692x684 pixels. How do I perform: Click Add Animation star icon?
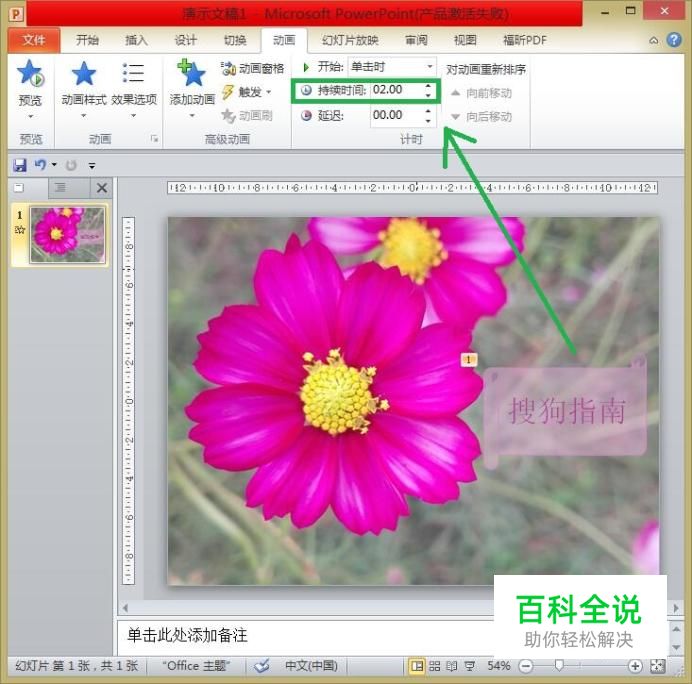coord(192,73)
